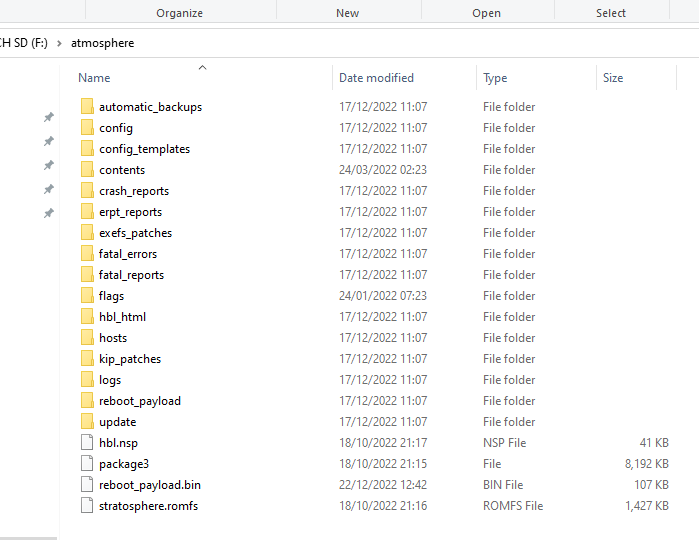Open the Organize ribbon group
699x540 pixels.
(x=180, y=13)
